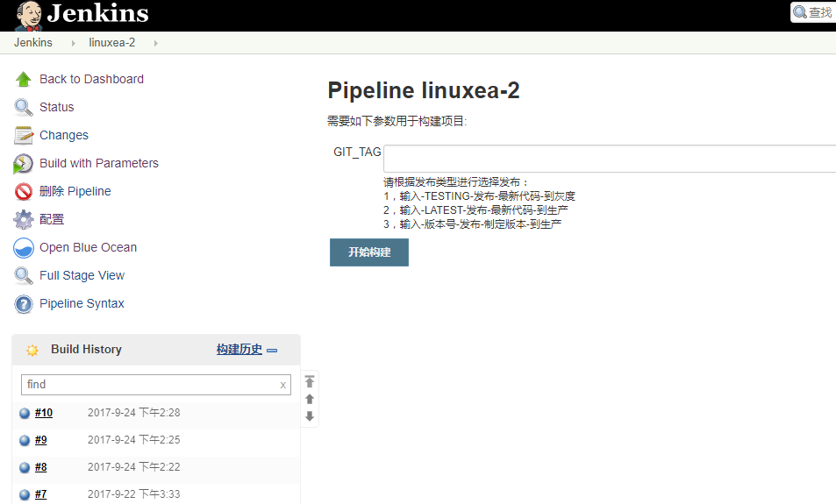Image resolution: width=836 pixels, height=504 pixels.
Task: Open dropdown arrow after Jenkins breadcrumb
Action: pyautogui.click(x=73, y=43)
